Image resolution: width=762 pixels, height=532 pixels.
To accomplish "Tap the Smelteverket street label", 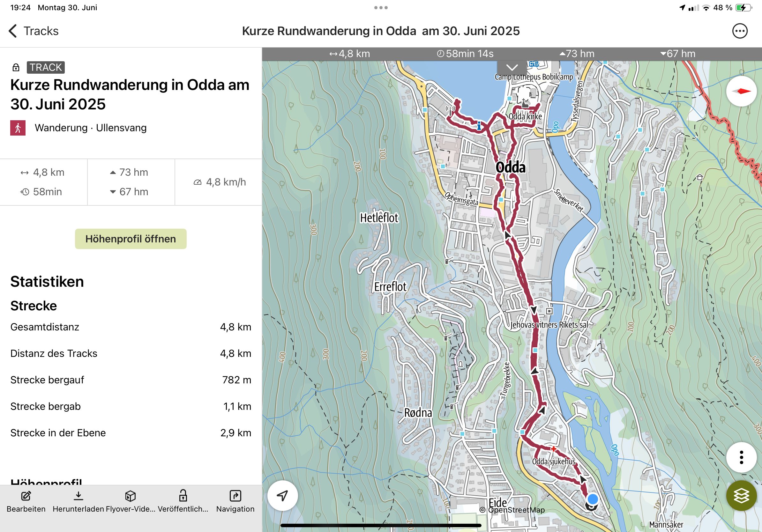I will click(569, 200).
